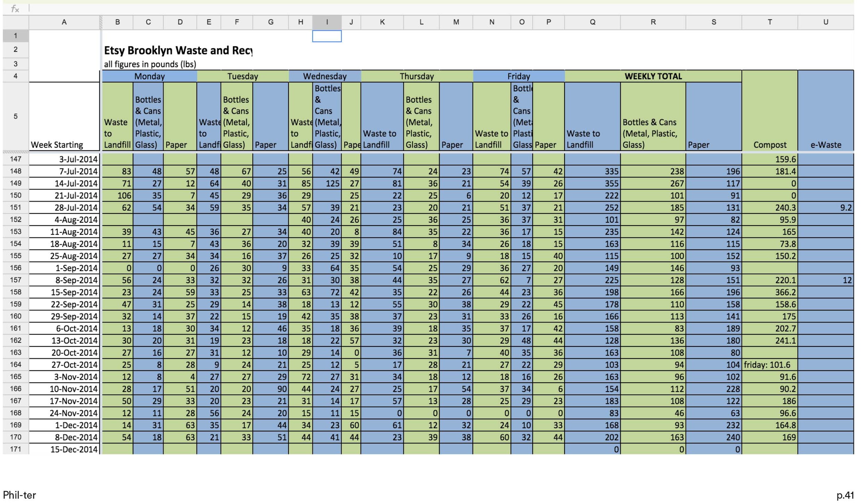Click 335 weekly landfill total
Image resolution: width=868 pixels, height=503 pixels.
[x=592, y=171]
